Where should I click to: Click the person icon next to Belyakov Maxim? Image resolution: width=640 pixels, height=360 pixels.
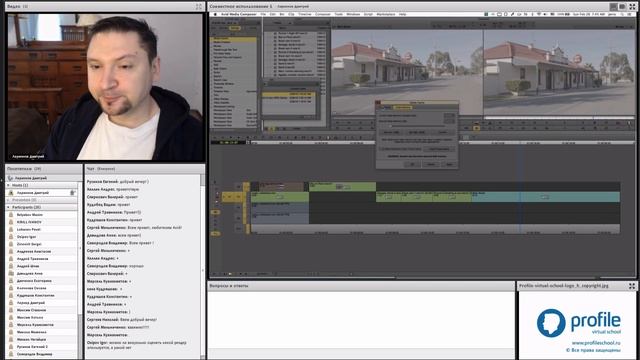pyautogui.click(x=11, y=215)
